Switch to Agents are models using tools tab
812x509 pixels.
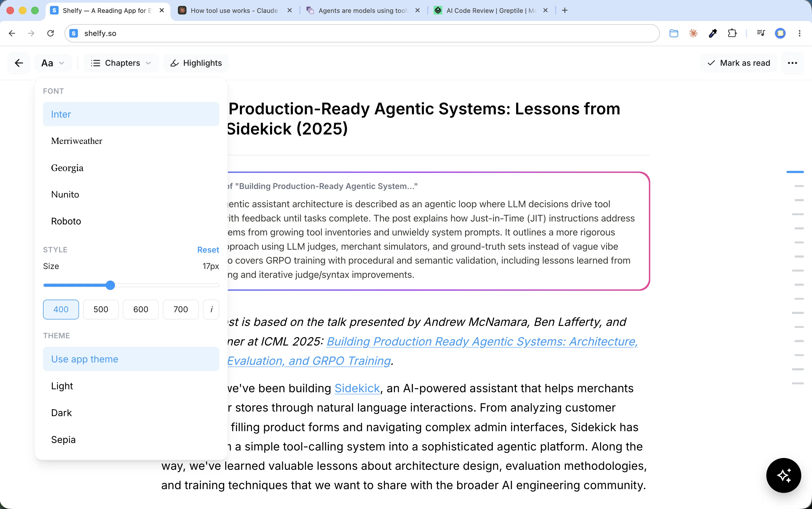pos(363,10)
